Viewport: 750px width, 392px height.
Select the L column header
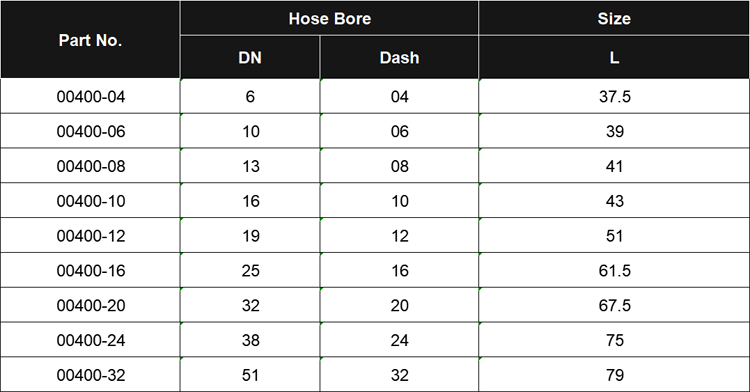click(x=614, y=57)
